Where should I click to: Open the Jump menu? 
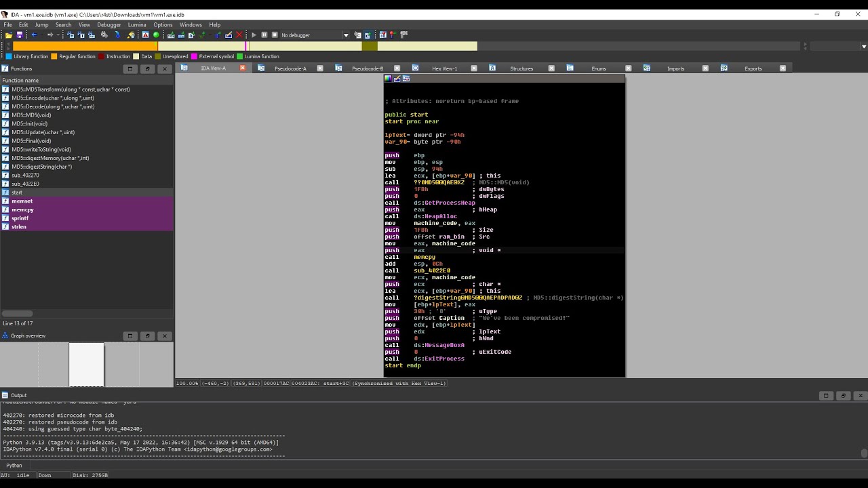(41, 24)
